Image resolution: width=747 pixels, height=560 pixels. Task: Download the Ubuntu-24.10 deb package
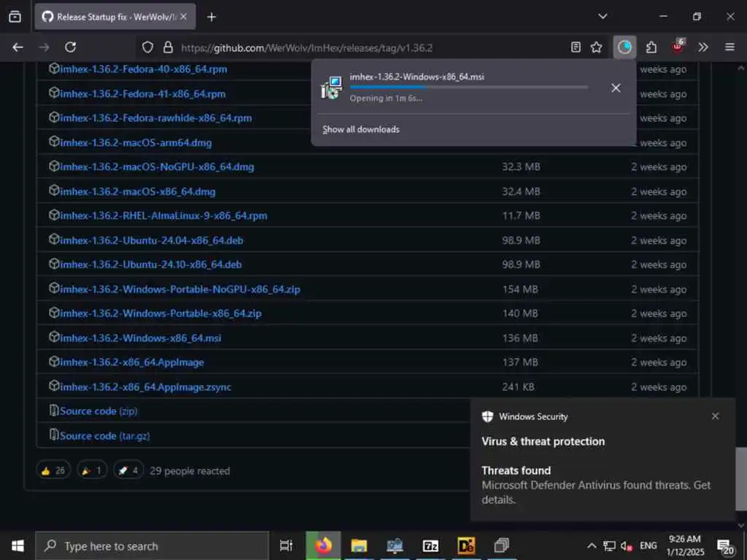(150, 265)
